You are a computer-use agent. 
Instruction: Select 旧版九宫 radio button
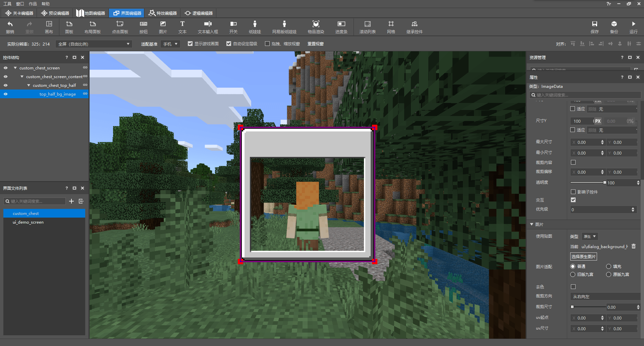tap(573, 275)
